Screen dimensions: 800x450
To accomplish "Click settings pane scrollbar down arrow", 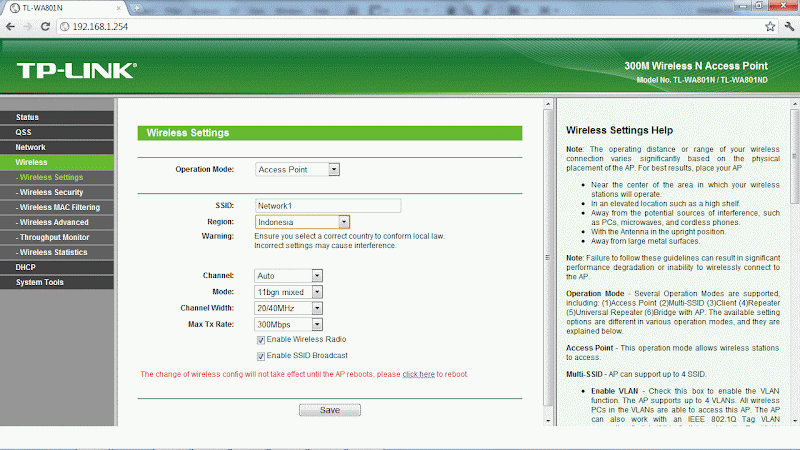I will (x=548, y=421).
